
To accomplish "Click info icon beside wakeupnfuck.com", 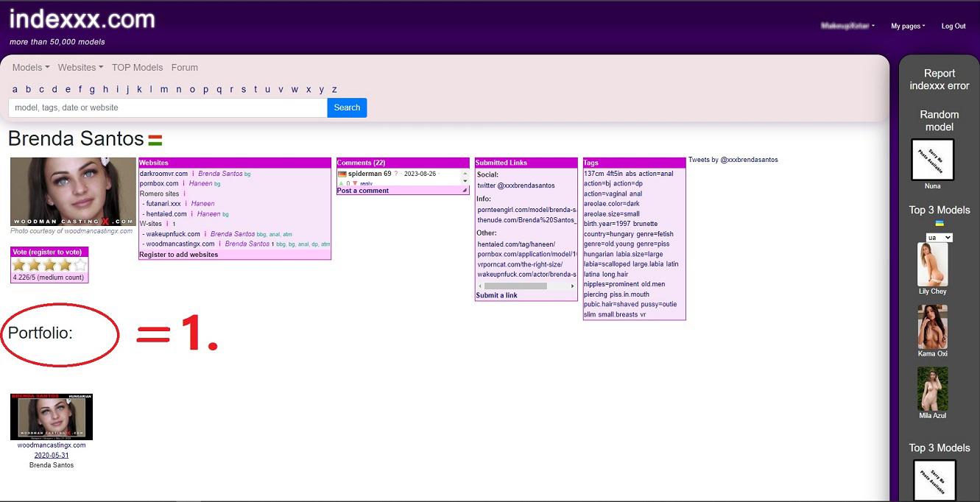I will (x=205, y=234).
